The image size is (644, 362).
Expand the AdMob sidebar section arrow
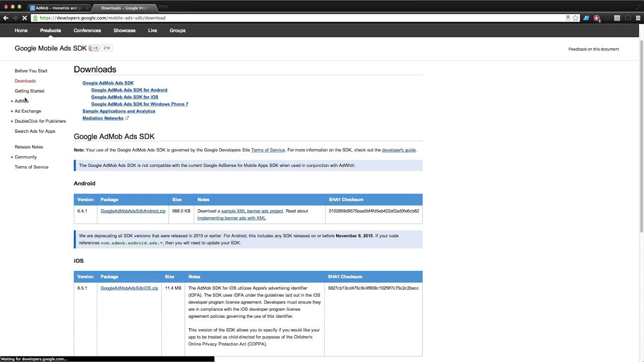[x=12, y=101]
